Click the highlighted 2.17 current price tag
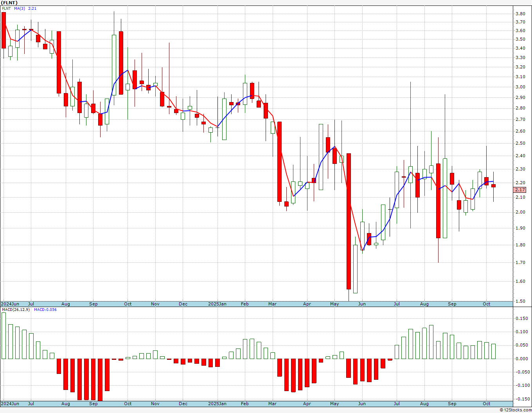Screen dimensions: 532x413 tap(520, 190)
